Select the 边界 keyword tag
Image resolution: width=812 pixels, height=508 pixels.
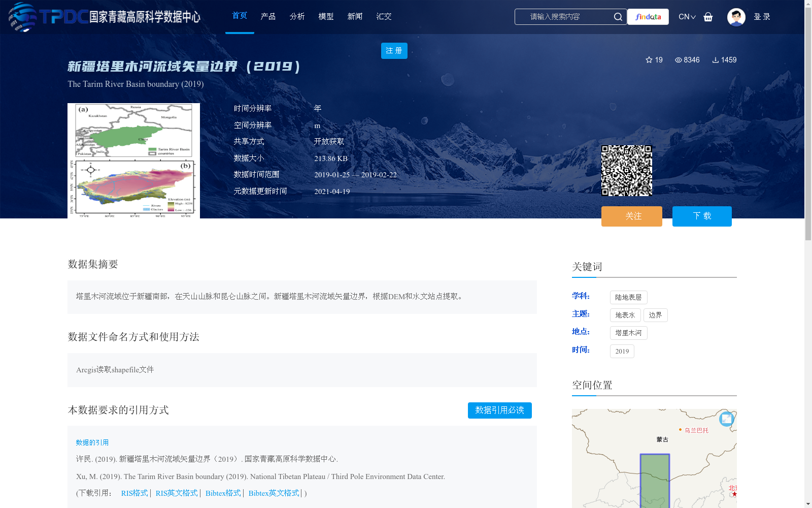[655, 315]
